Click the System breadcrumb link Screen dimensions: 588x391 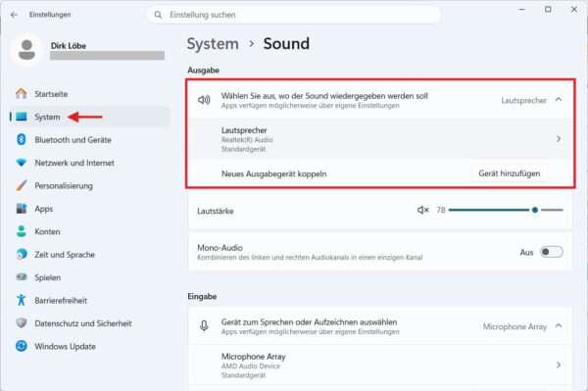click(213, 44)
